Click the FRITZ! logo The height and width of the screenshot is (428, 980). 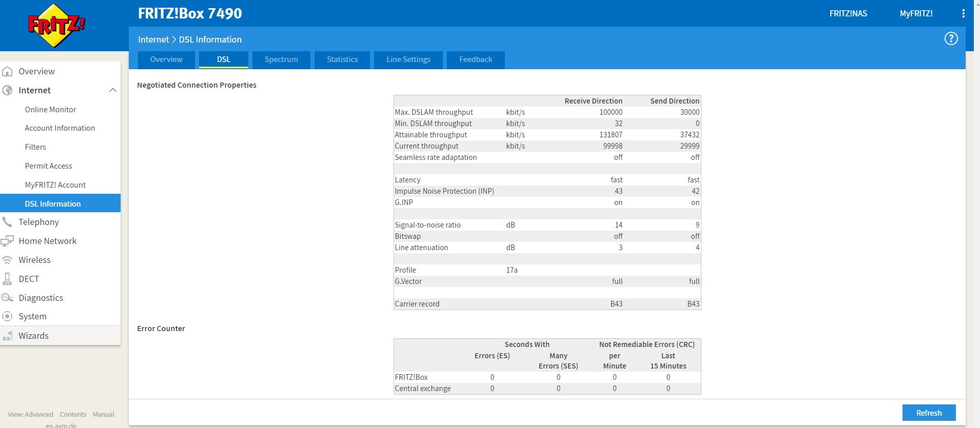click(56, 26)
